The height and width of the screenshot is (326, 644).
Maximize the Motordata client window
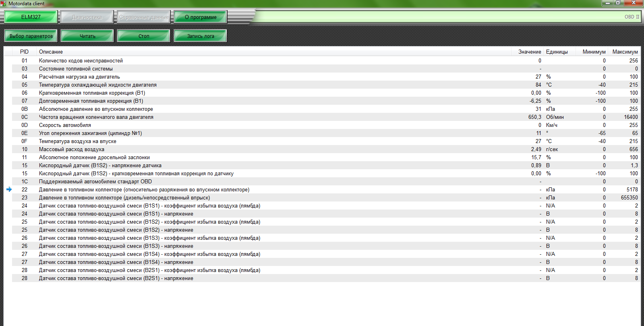(618, 3)
